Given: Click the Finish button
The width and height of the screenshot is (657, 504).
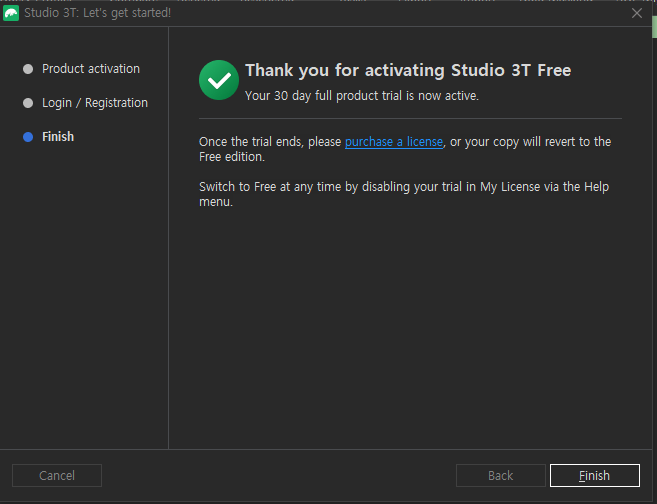Looking at the screenshot, I should [595, 476].
